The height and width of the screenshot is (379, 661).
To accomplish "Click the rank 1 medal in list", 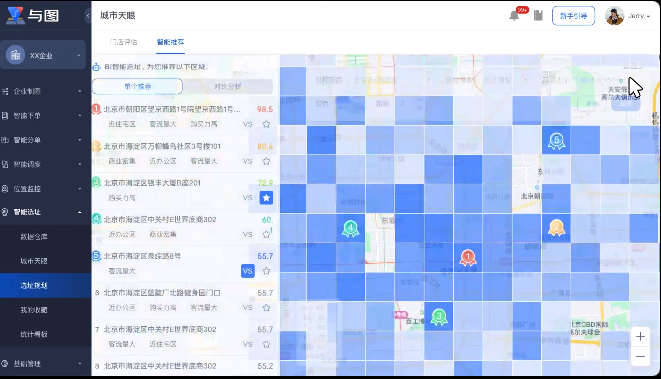I will 96,109.
